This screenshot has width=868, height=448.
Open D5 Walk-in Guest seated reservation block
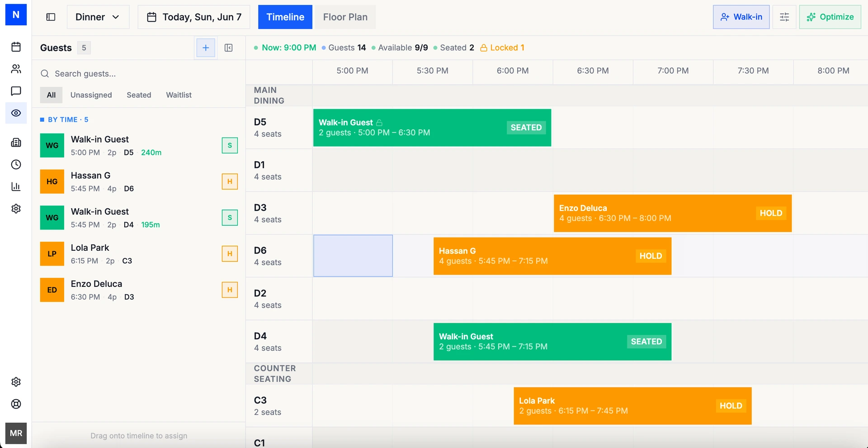point(432,128)
